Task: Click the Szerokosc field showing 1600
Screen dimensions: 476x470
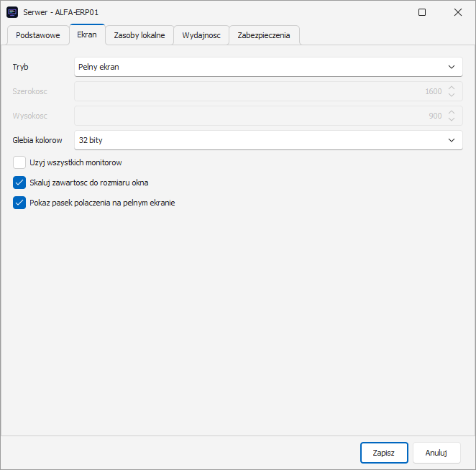Action: pos(268,91)
